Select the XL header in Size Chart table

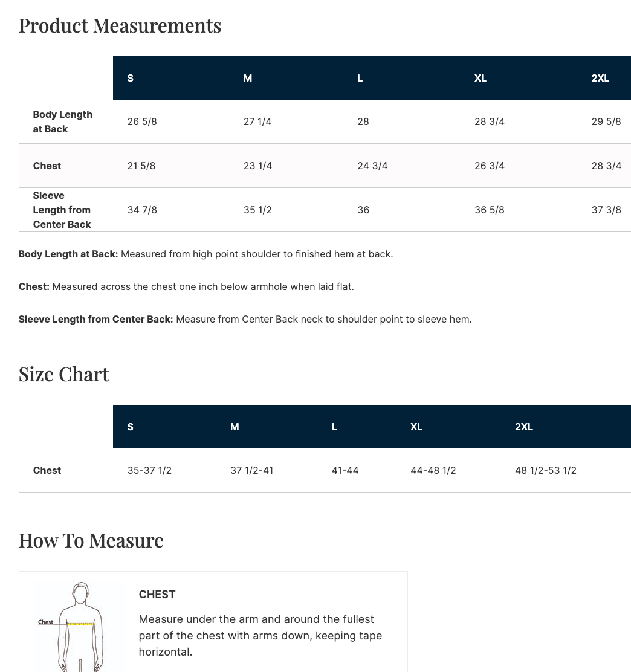tap(416, 427)
